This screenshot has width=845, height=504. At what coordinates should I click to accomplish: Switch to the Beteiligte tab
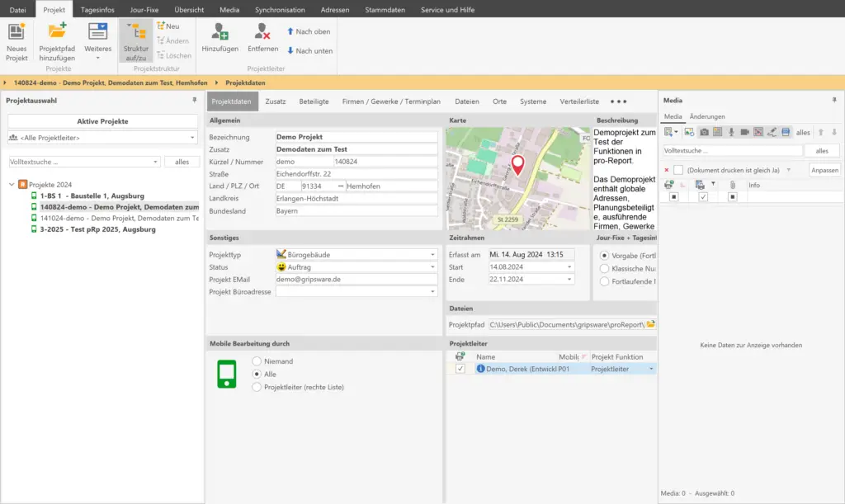coord(314,101)
